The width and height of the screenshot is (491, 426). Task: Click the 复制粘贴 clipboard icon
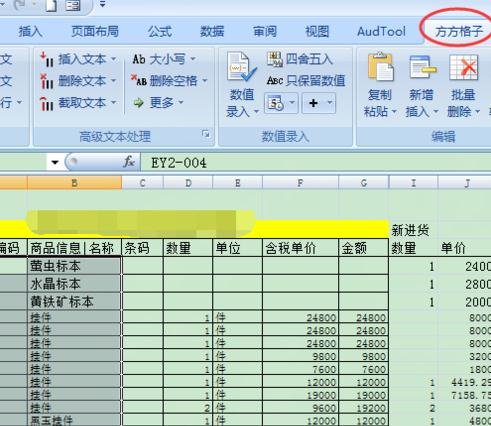click(381, 67)
